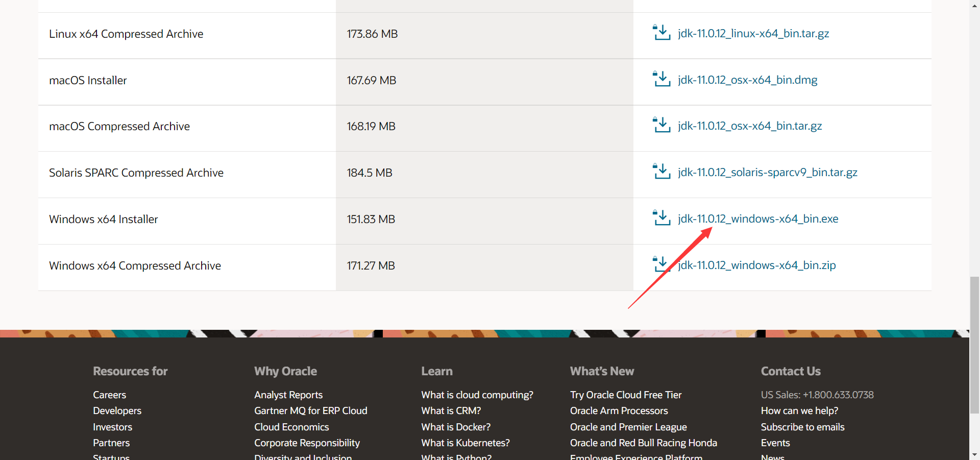Open Try Oracle Cloud Free Tier link
The image size is (980, 460).
pyautogui.click(x=626, y=395)
